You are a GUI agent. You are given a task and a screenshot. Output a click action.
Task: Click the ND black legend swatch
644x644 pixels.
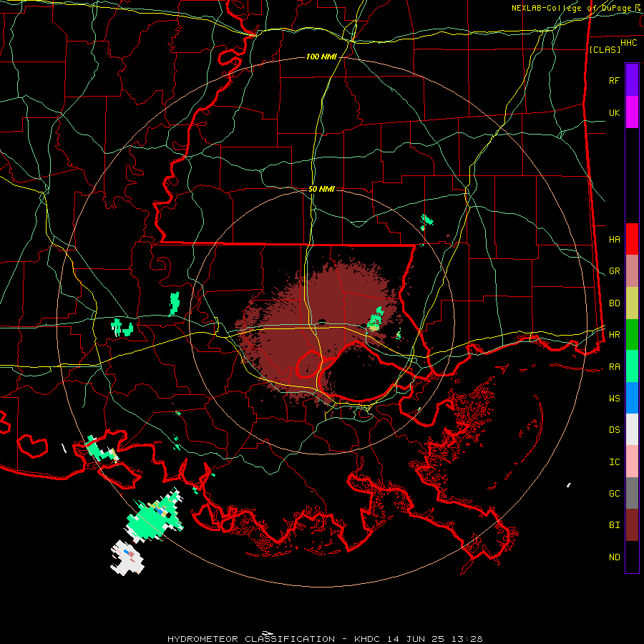coord(632,557)
